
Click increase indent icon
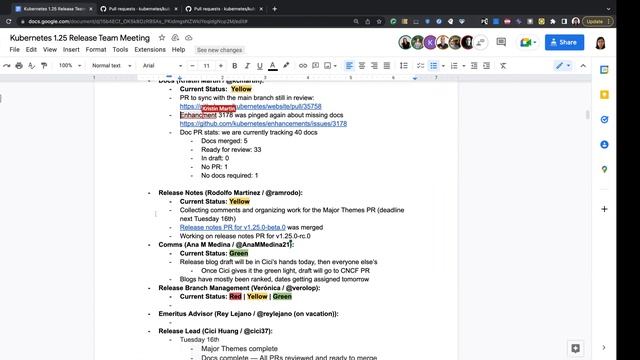[x=487, y=66]
